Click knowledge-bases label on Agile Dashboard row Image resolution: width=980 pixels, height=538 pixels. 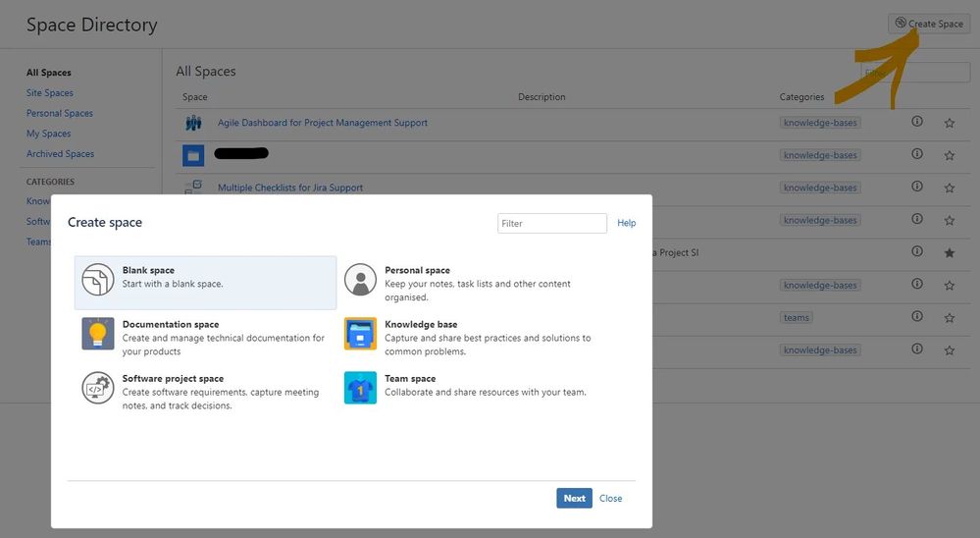click(x=820, y=123)
